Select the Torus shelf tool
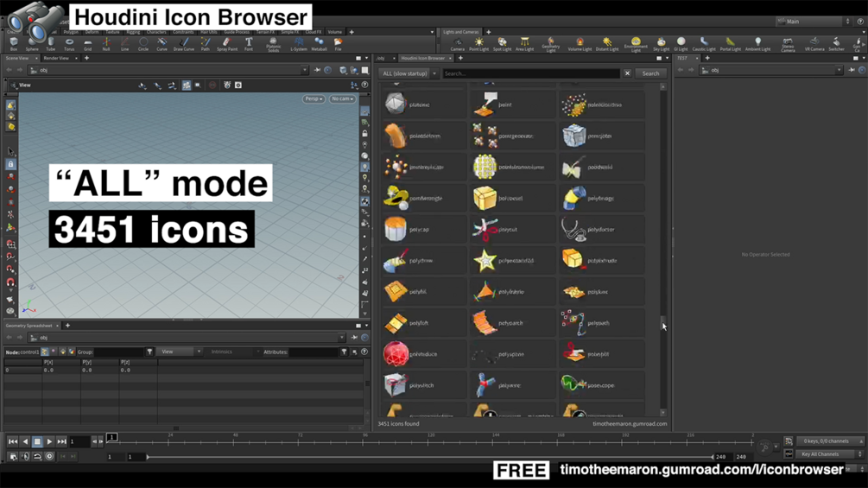 69,44
